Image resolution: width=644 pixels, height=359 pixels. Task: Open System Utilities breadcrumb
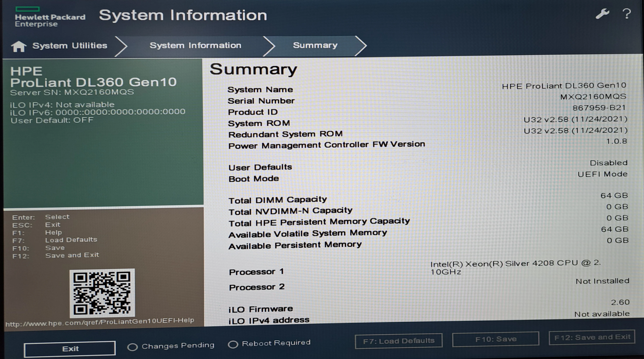[x=70, y=46]
